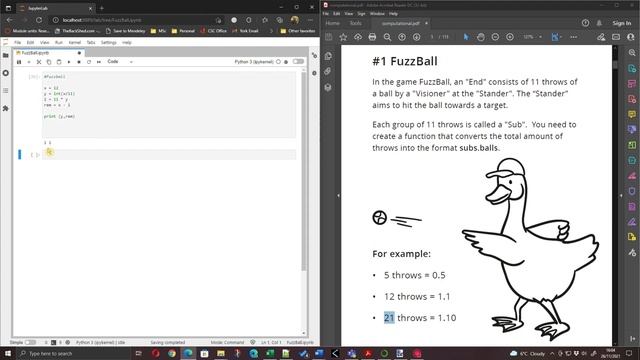Open the JupyterLab File menu
This screenshot has height=360, width=640.
click(18, 42)
